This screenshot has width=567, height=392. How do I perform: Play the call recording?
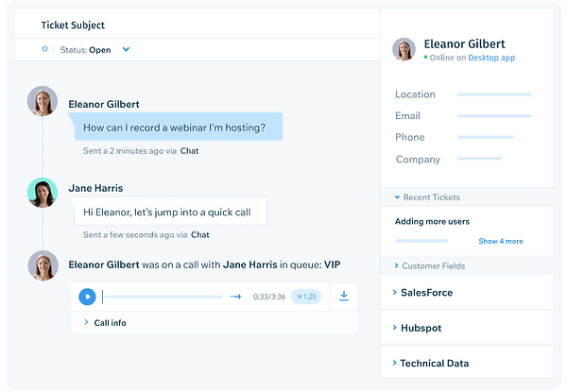coord(87,297)
